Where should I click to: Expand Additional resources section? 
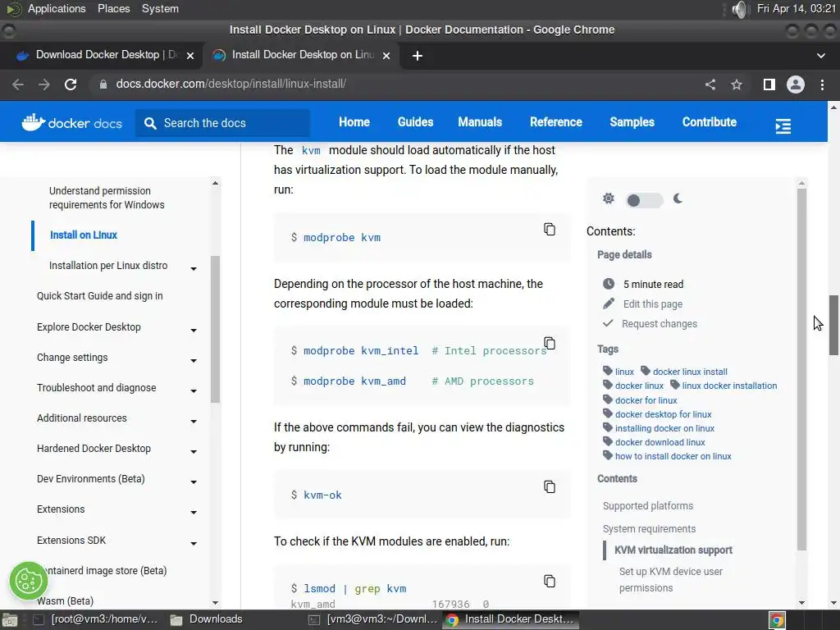(x=194, y=421)
